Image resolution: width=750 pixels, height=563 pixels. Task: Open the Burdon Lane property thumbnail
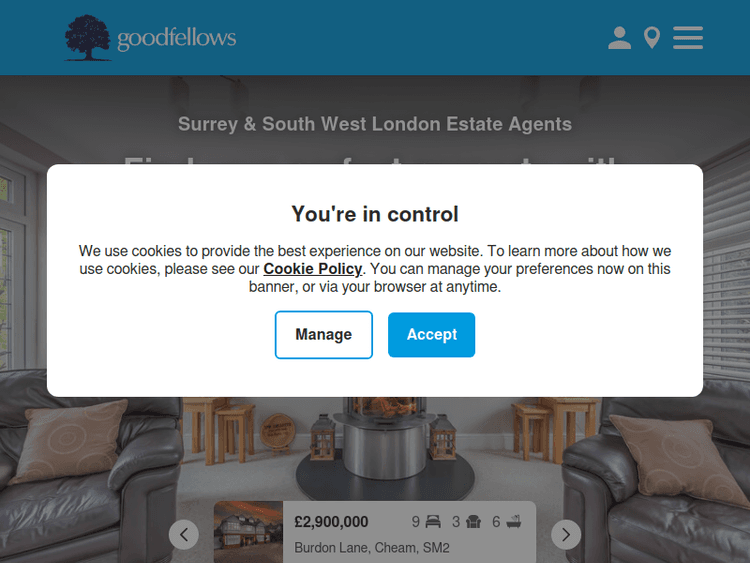[x=248, y=532]
